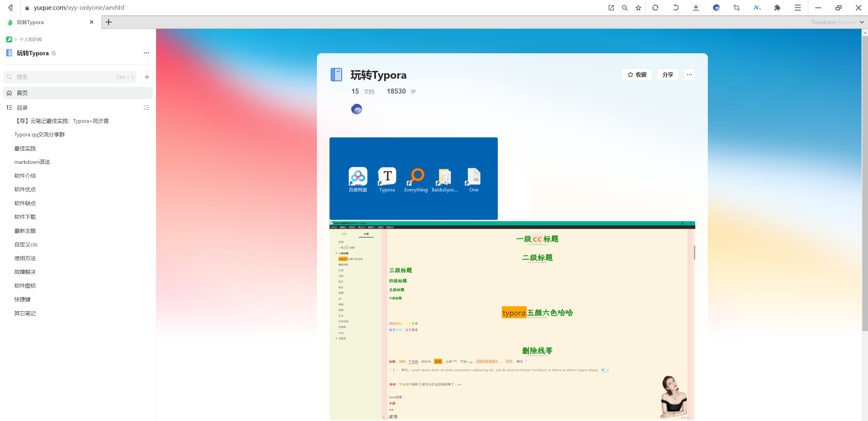Click the page vertical scrollbar
868x421 pixels.
tap(865, 183)
